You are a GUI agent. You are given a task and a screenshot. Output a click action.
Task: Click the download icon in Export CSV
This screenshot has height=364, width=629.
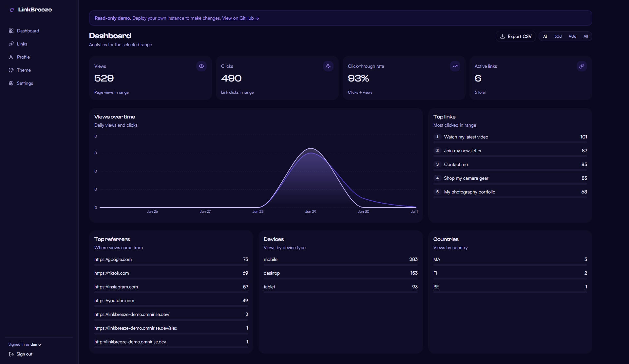503,36
